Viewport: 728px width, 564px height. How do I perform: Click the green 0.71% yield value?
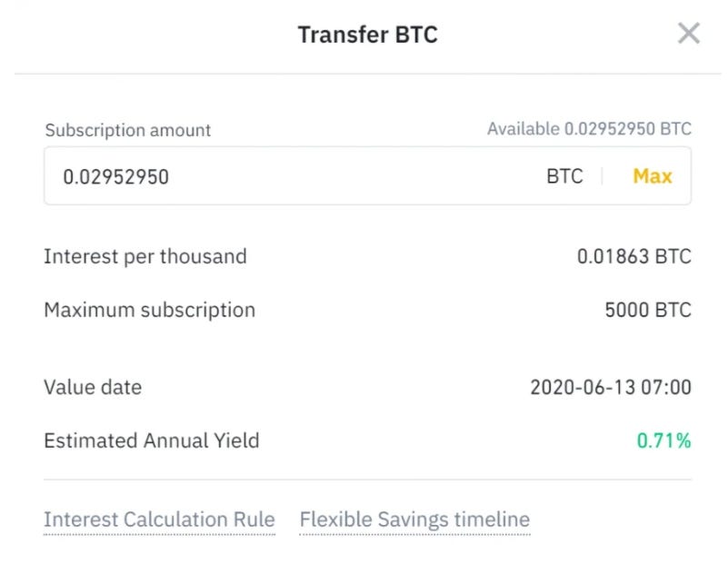point(664,440)
